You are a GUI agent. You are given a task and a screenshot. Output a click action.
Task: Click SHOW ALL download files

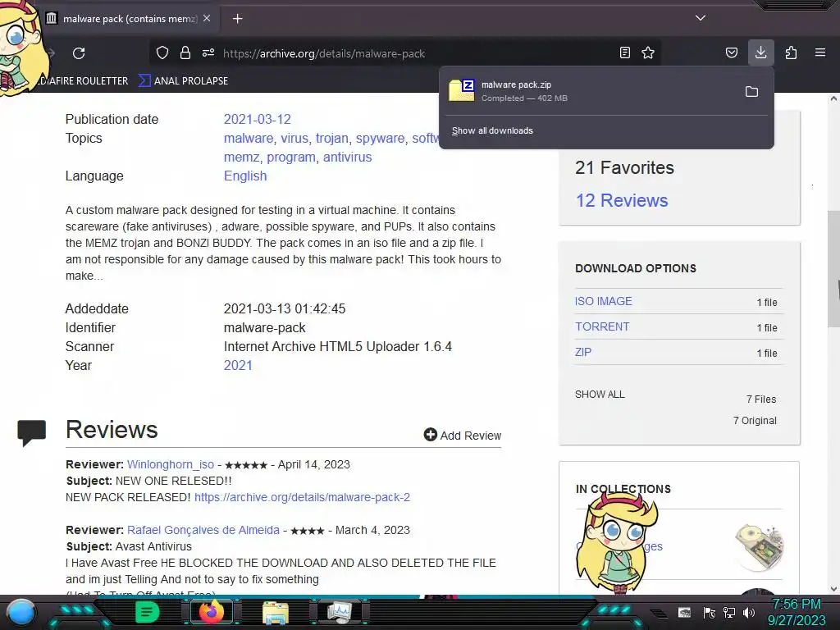pos(600,395)
